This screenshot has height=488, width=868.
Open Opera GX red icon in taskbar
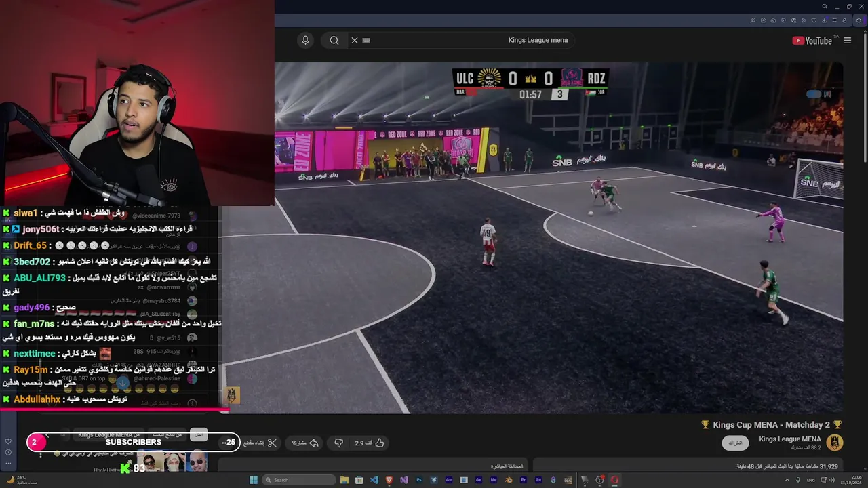614,480
